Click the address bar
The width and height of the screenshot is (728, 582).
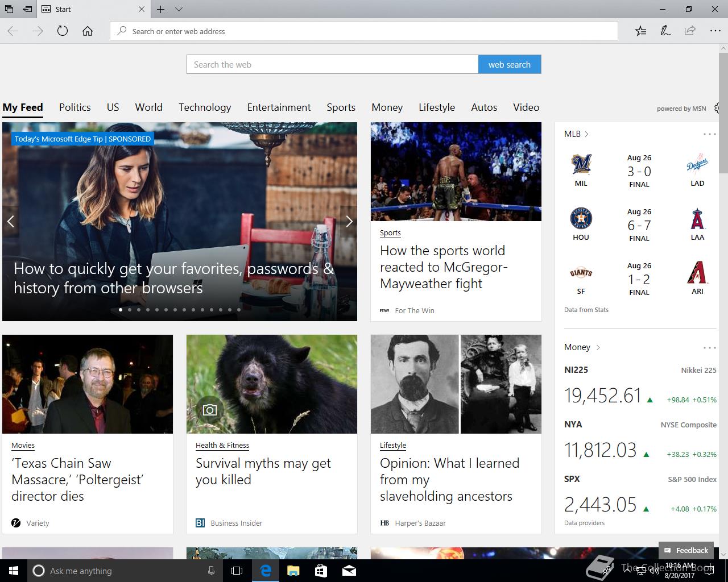(364, 31)
